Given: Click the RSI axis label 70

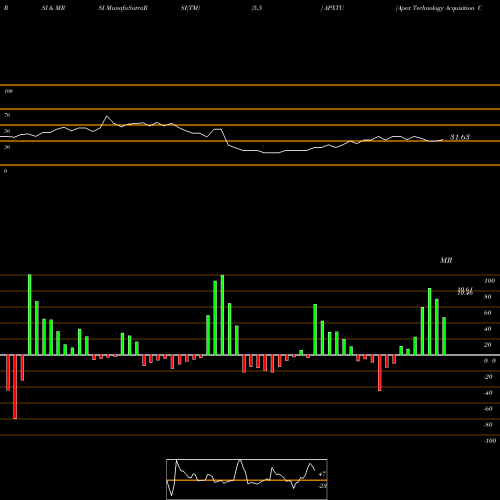Looking at the screenshot, I should (x=7, y=115).
